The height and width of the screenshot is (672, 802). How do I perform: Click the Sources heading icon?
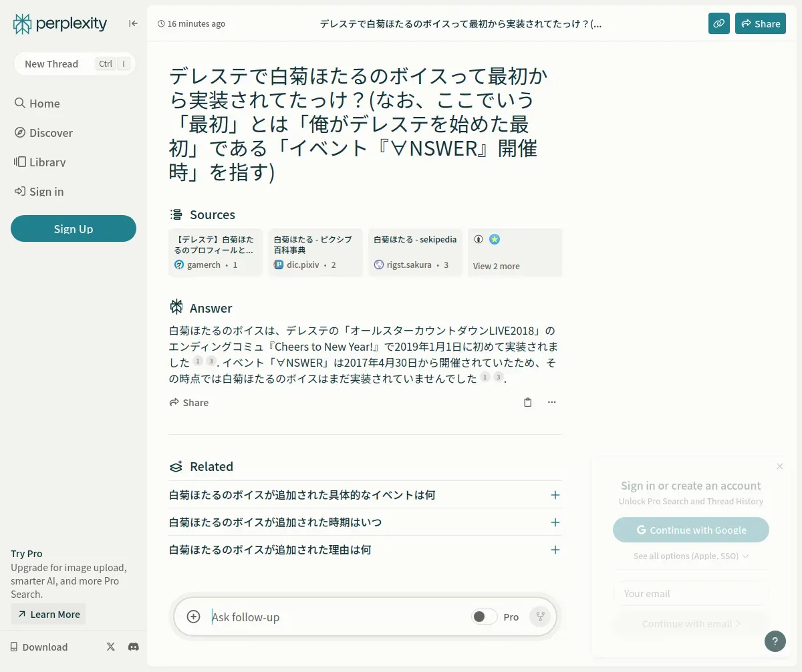(x=176, y=214)
